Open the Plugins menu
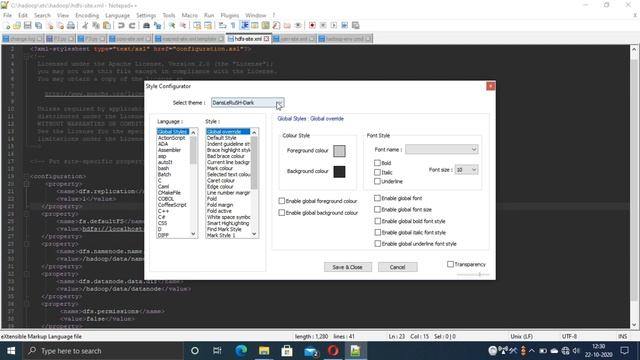The width and height of the screenshot is (640, 360). click(230, 15)
